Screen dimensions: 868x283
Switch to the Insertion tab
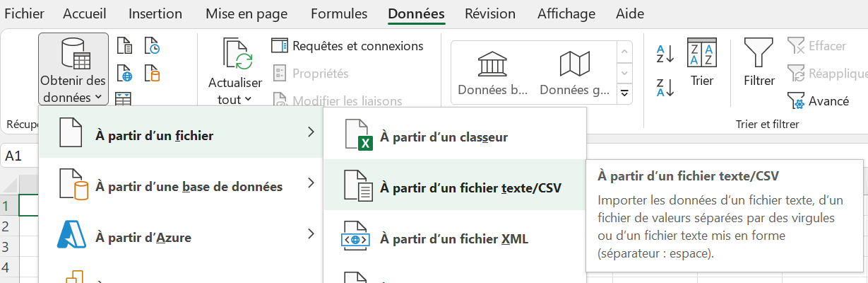pyautogui.click(x=155, y=13)
